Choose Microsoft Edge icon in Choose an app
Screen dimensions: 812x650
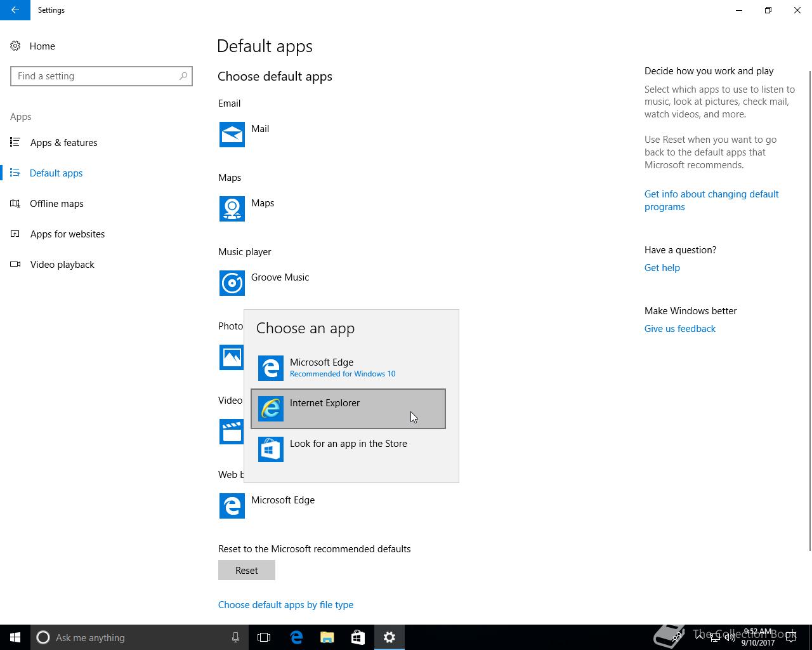pyautogui.click(x=271, y=368)
